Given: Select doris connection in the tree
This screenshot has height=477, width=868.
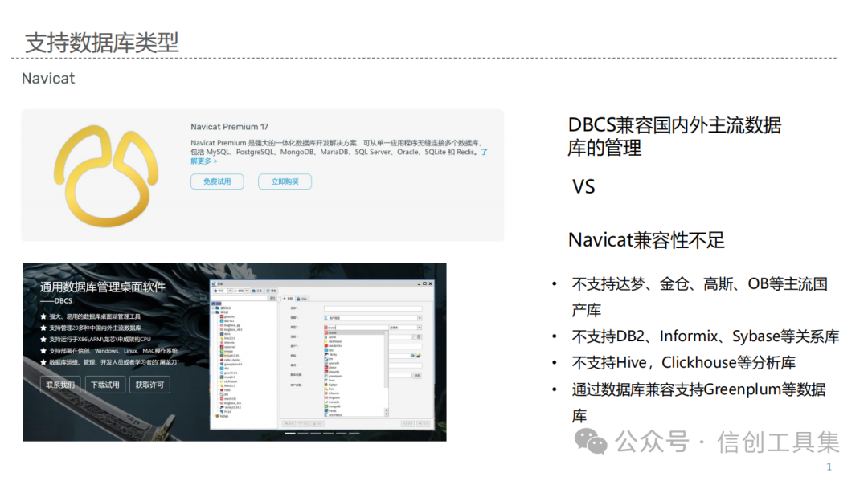Looking at the screenshot, I should (x=225, y=334).
